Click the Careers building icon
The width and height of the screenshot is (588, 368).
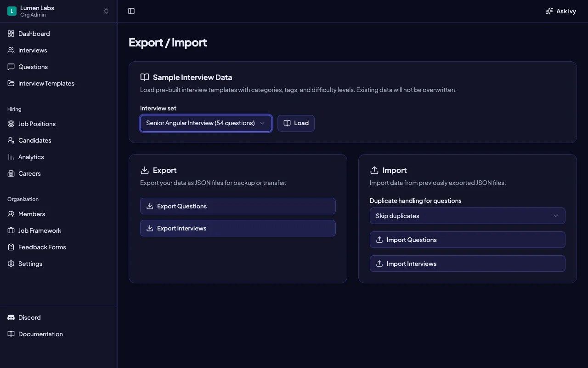11,173
